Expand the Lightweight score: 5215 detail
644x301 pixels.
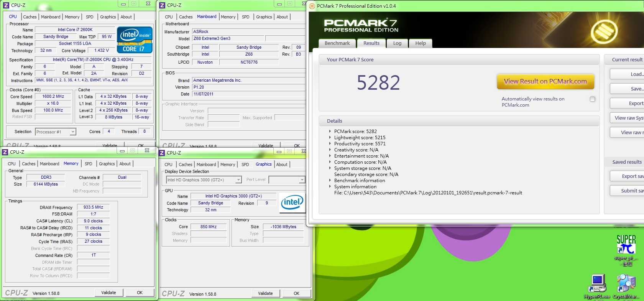click(x=330, y=137)
